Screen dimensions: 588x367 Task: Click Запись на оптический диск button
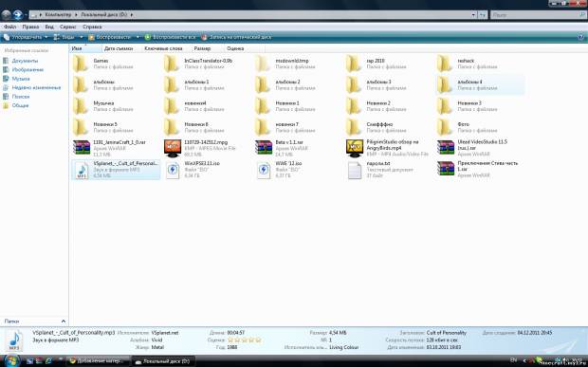[x=236, y=37]
